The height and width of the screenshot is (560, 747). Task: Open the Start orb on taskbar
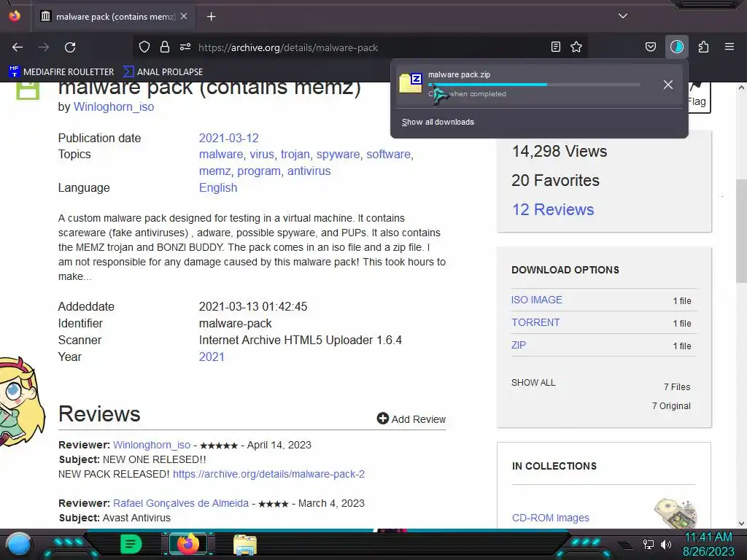pos(19,544)
